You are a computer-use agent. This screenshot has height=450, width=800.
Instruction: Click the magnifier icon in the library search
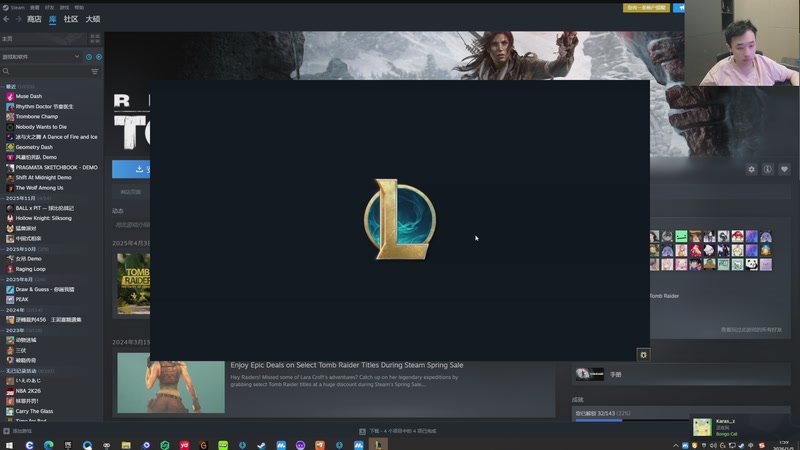pyautogui.click(x=6, y=71)
